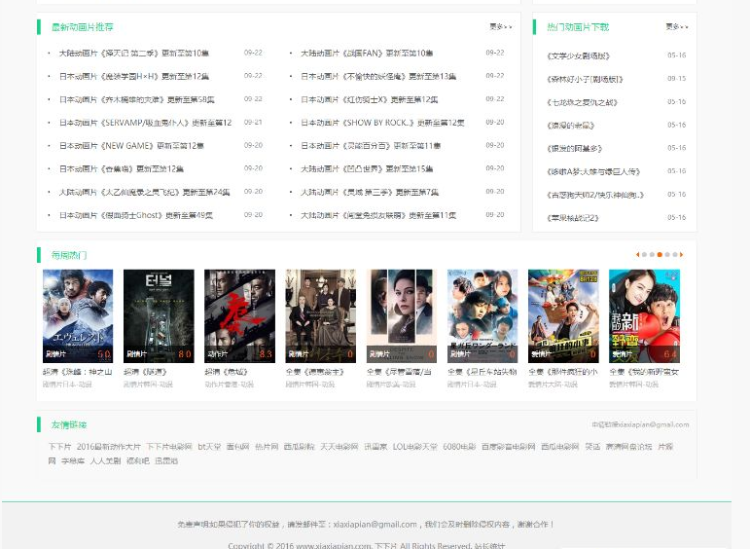Viewport: 750px width, 549px height.
Task: Open the Korean 터널 tunnel movie poster
Action: (159, 316)
